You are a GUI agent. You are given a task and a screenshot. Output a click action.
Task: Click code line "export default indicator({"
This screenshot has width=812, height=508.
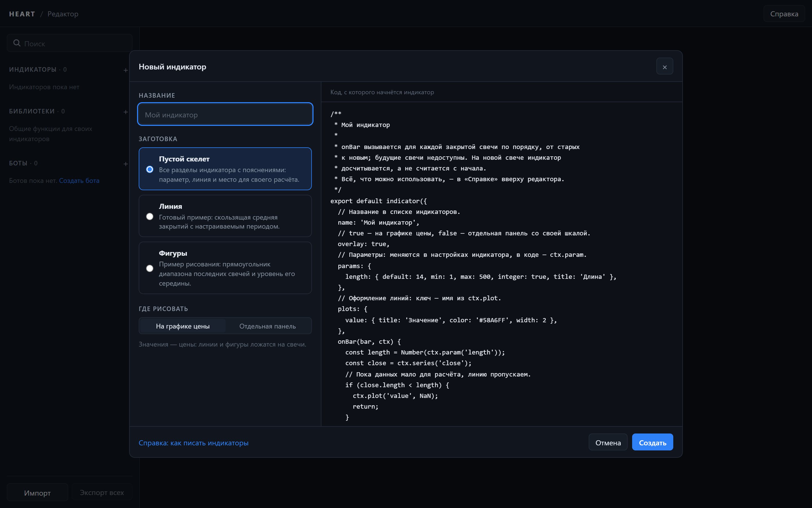coord(378,201)
